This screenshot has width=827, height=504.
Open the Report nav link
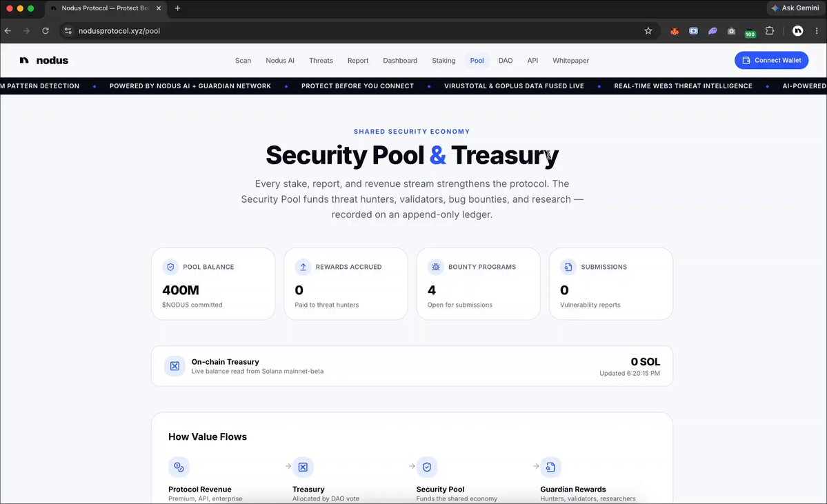358,61
